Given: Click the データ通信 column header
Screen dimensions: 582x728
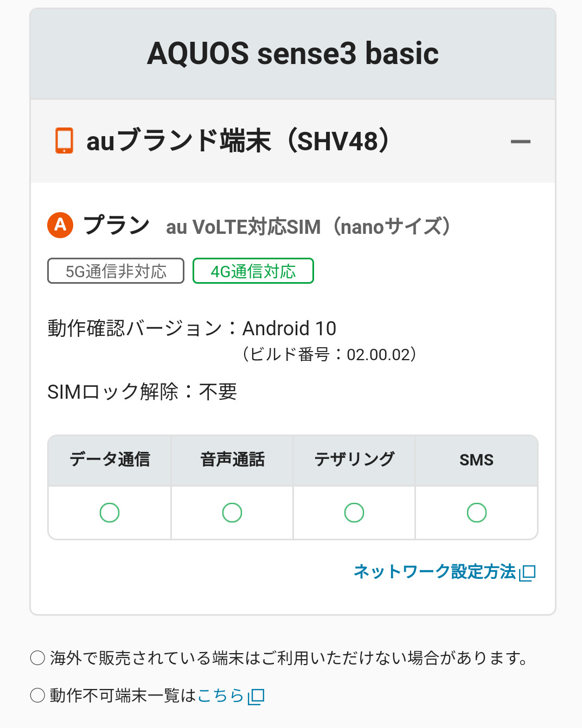Looking at the screenshot, I should (110, 459).
